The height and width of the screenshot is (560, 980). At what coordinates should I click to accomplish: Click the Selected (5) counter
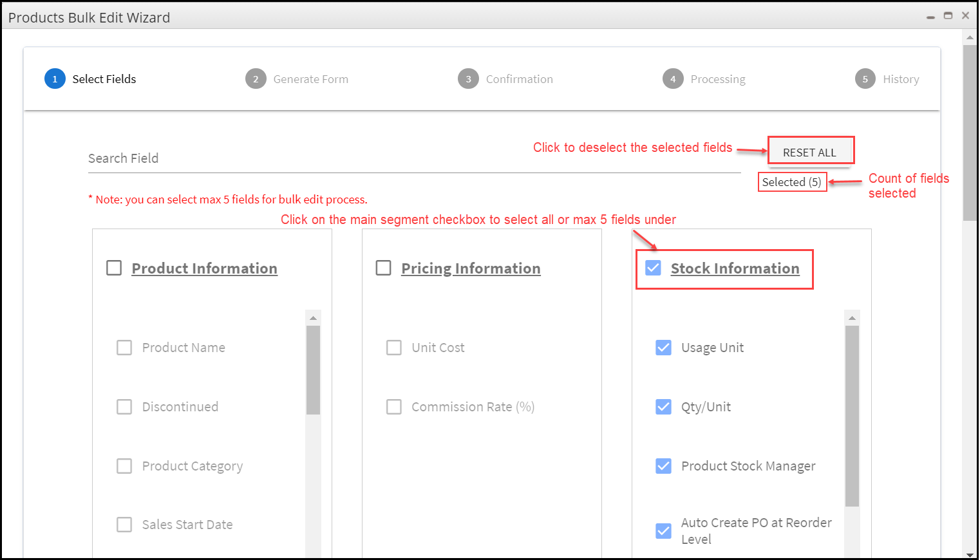tap(792, 182)
